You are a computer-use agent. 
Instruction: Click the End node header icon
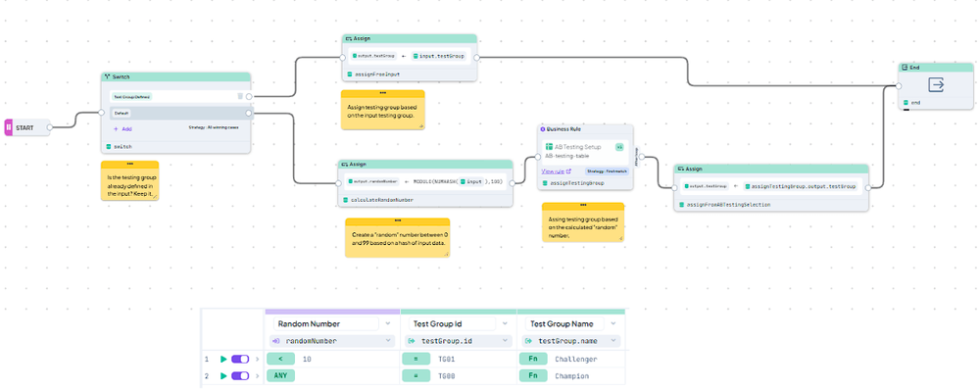[905, 67]
